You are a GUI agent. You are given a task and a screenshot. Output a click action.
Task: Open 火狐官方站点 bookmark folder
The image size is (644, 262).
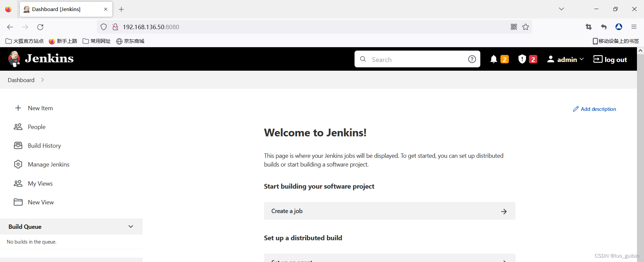25,41
